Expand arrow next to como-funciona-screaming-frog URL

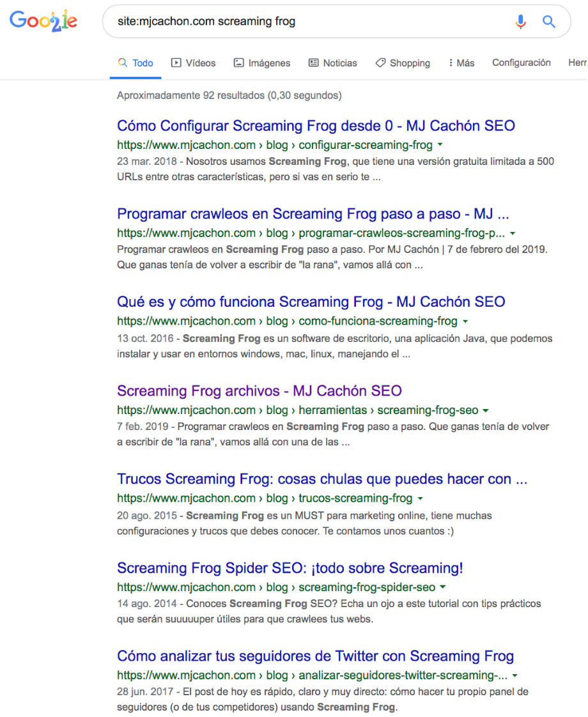(465, 321)
